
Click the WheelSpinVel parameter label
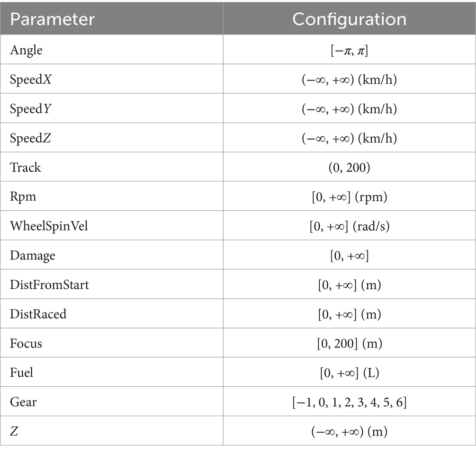tap(49, 226)
